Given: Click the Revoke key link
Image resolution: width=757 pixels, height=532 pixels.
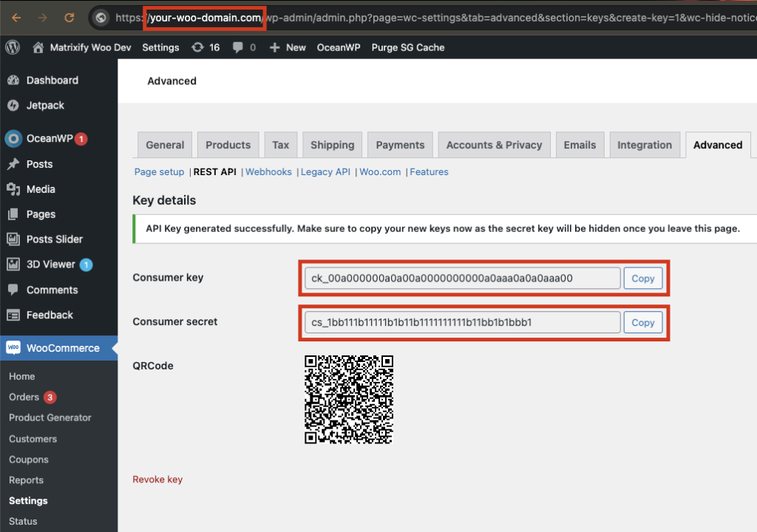Looking at the screenshot, I should tap(157, 479).
